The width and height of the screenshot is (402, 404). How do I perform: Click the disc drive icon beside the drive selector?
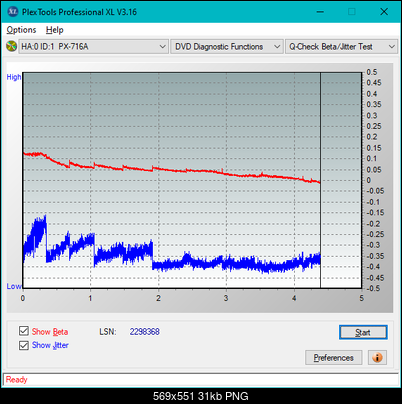[x=12, y=46]
